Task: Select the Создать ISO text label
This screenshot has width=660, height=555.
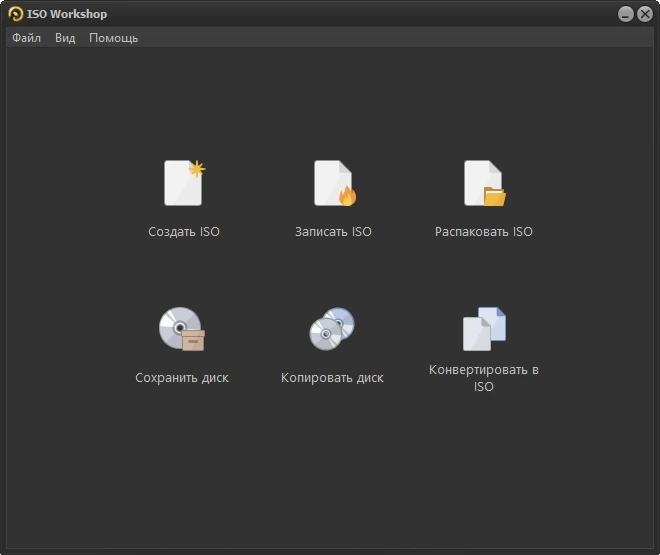Action: (x=184, y=231)
